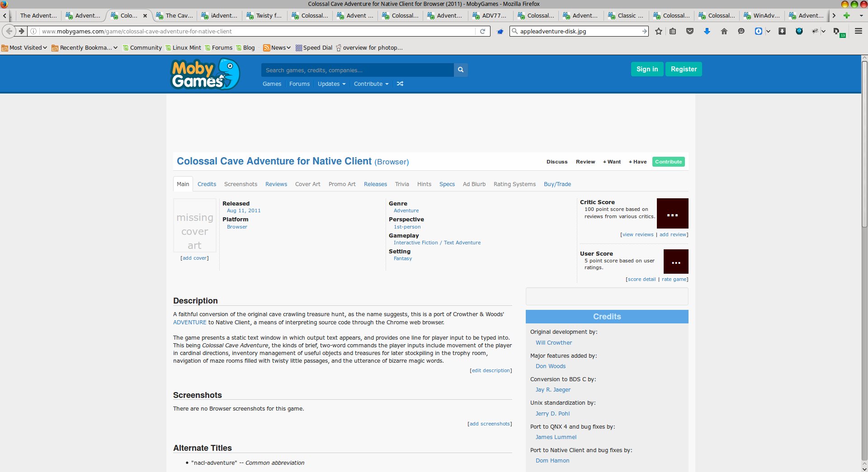The image size is (868, 472).
Task: Save the page to Pocket
Action: point(690,31)
